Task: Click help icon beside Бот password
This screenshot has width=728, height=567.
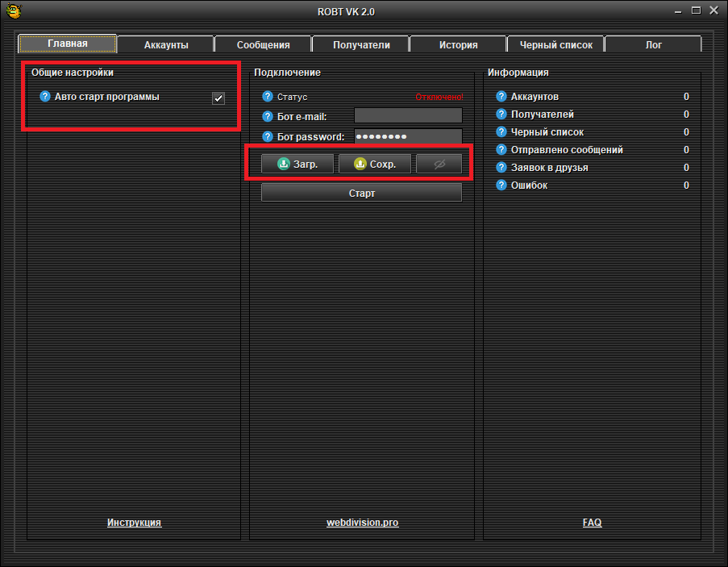Action: [268, 137]
